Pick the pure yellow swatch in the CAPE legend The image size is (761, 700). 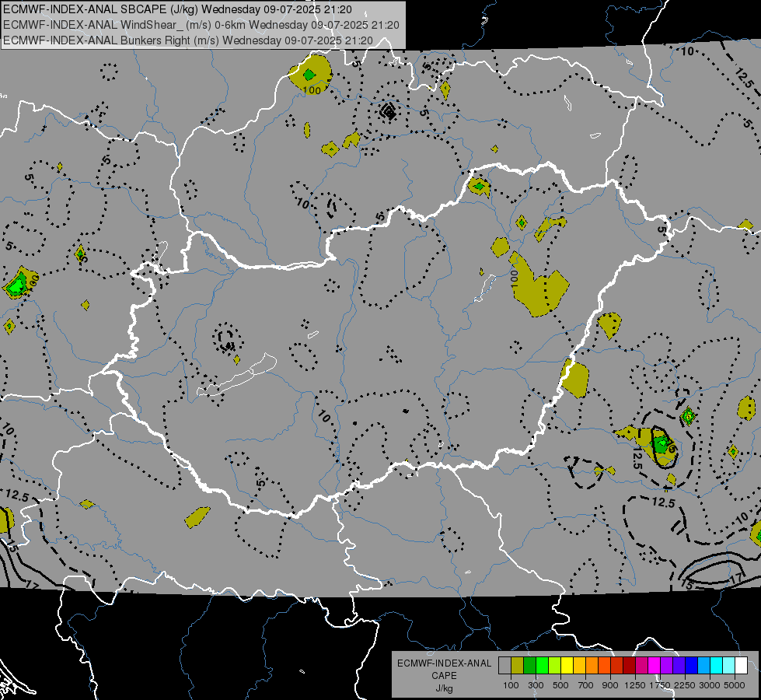pyautogui.click(x=567, y=665)
